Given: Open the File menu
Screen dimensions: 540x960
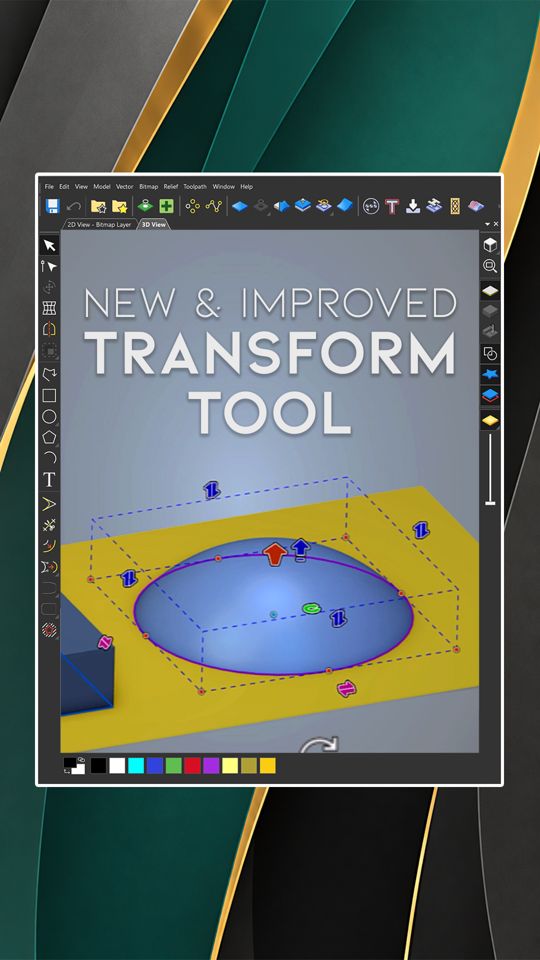Looking at the screenshot, I should click(x=49, y=186).
